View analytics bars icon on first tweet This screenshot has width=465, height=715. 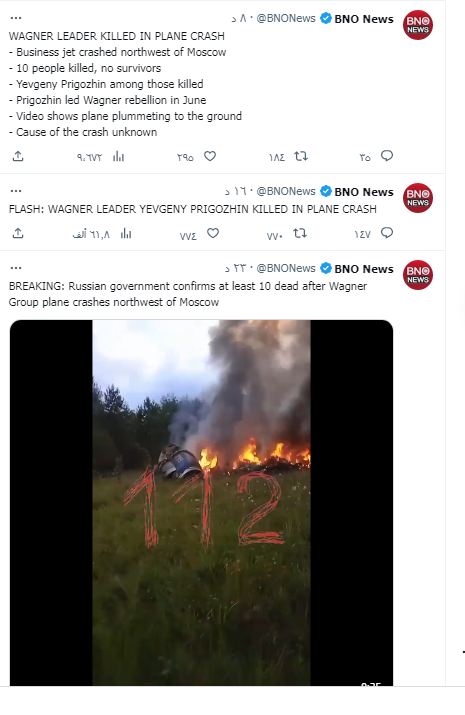coord(119,156)
